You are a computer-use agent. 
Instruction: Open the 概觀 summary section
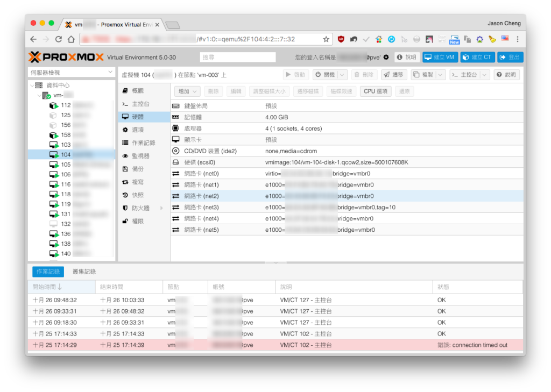click(x=144, y=91)
